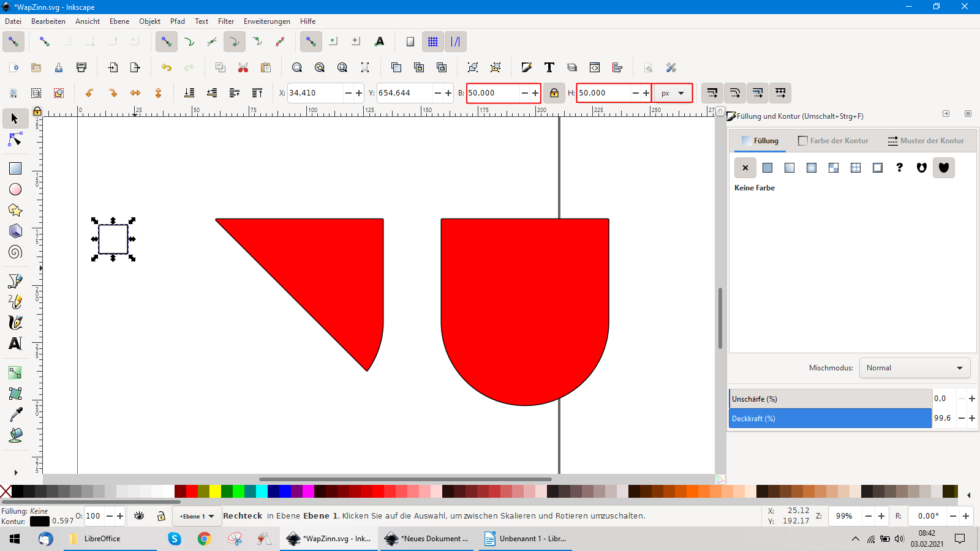980x551 pixels.
Task: Open the Pfad menu
Action: click(177, 21)
